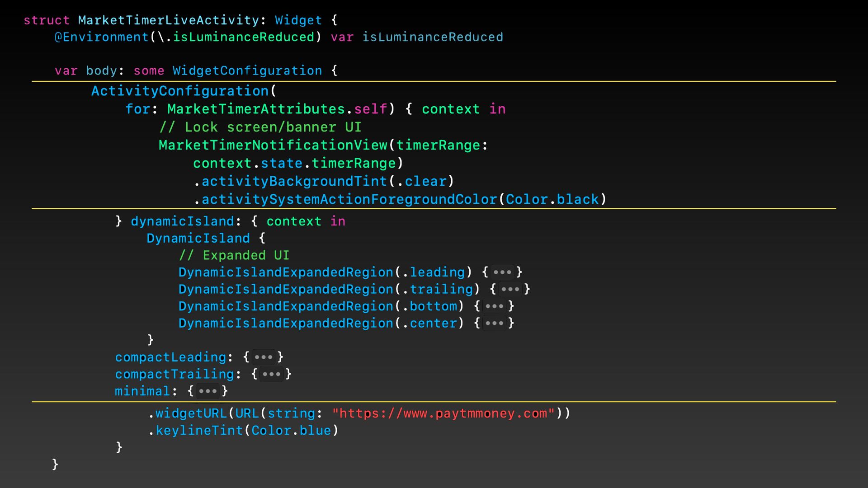
Task: Click the WidgetConfiguration type
Action: click(247, 71)
